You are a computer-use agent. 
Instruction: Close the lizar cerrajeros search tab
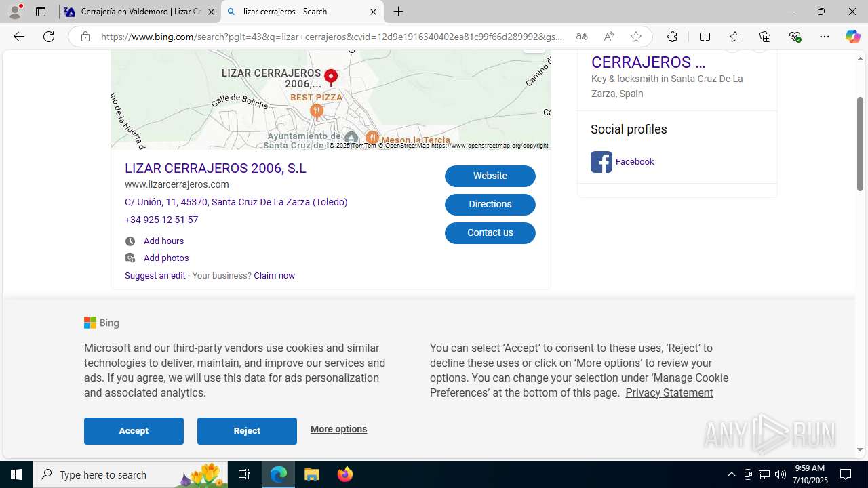(x=373, y=12)
